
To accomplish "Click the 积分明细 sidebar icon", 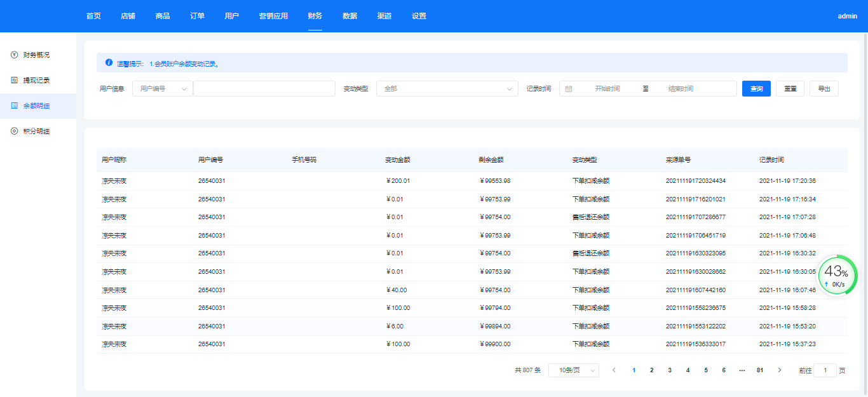I will click(x=14, y=131).
